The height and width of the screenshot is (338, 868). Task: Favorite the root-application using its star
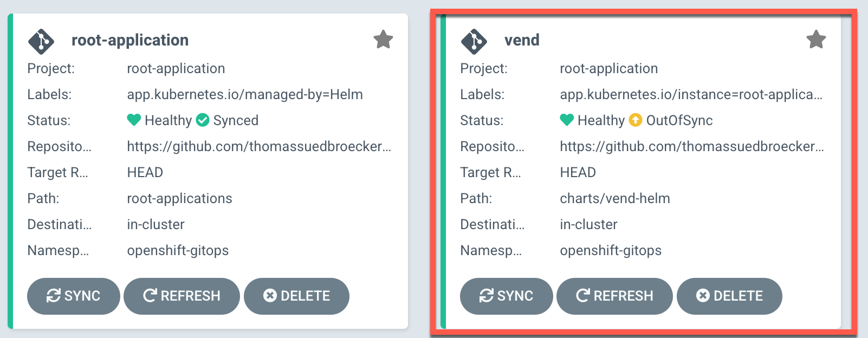pyautogui.click(x=384, y=38)
